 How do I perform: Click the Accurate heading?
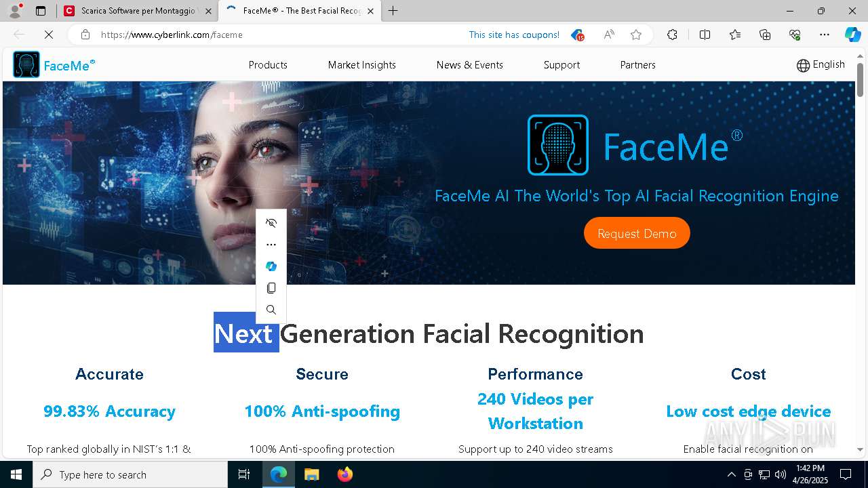[109, 374]
